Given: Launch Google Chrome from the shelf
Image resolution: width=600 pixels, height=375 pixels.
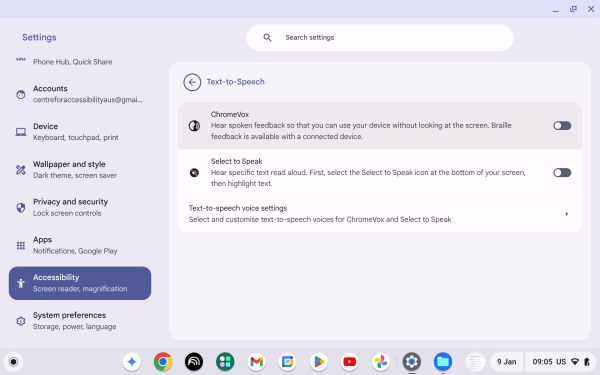Looking at the screenshot, I should (x=163, y=362).
